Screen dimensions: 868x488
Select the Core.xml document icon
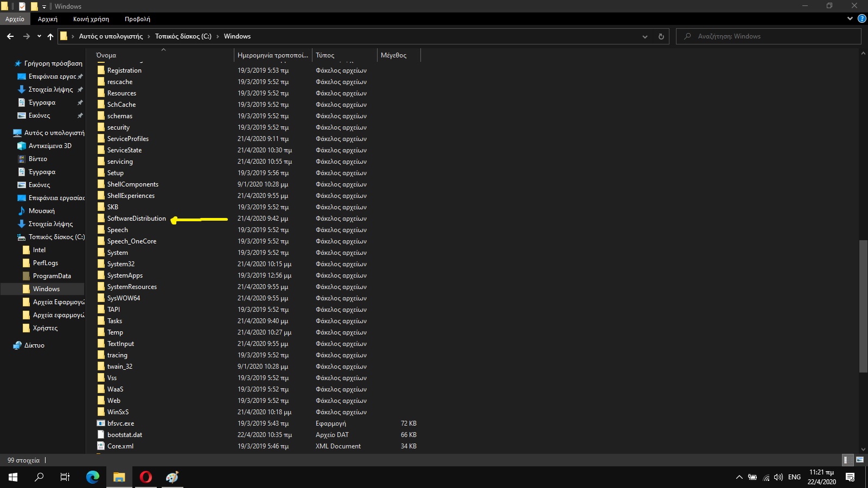coord(101,446)
